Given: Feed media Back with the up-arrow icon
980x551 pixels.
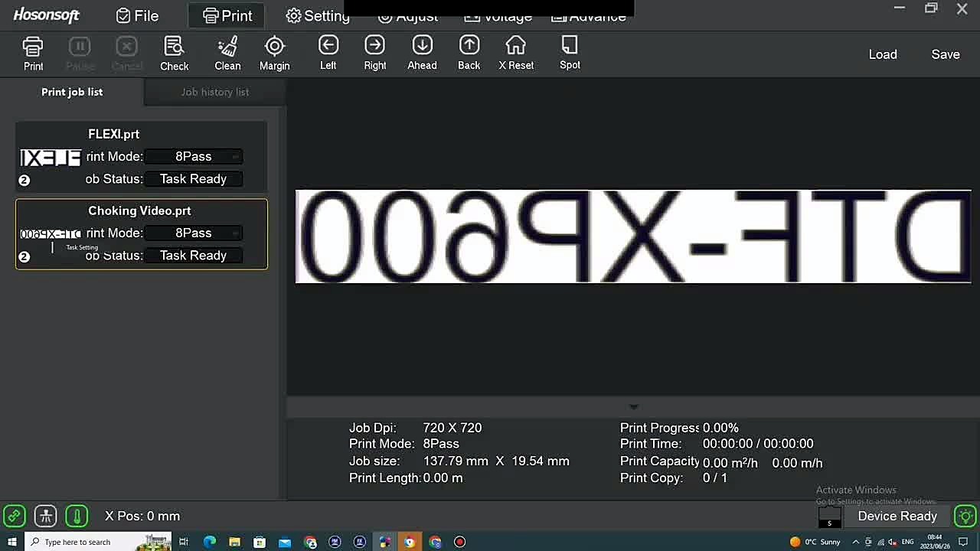Looking at the screenshot, I should click(x=469, y=53).
